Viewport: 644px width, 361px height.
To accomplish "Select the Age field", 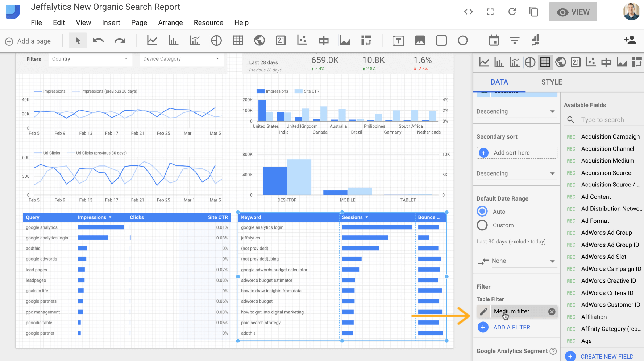I will tap(586, 341).
